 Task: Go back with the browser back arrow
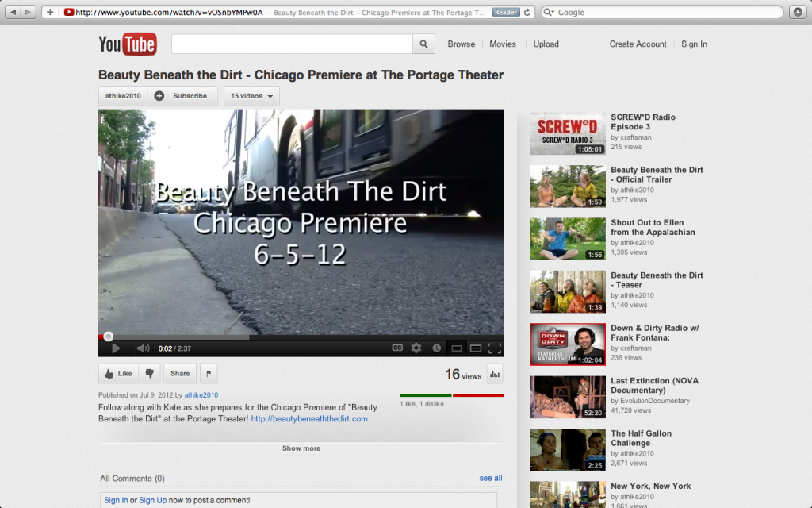[13, 12]
